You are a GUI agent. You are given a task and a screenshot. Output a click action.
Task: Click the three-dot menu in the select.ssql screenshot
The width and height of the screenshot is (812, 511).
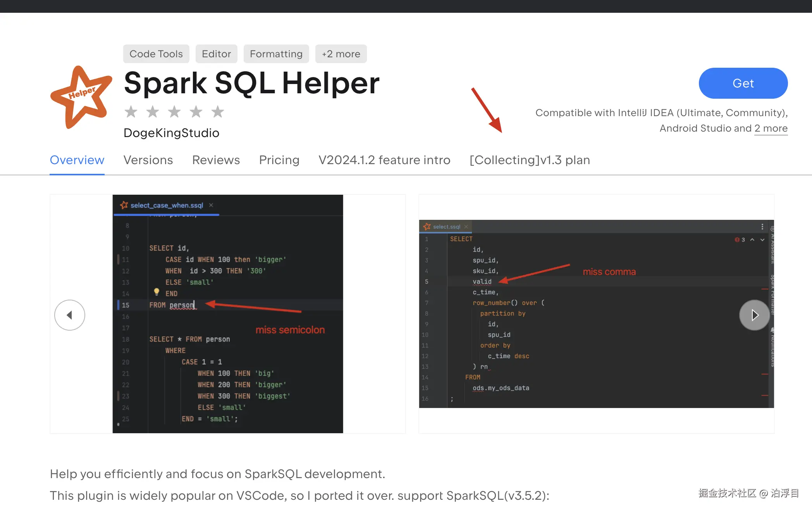[x=762, y=227]
